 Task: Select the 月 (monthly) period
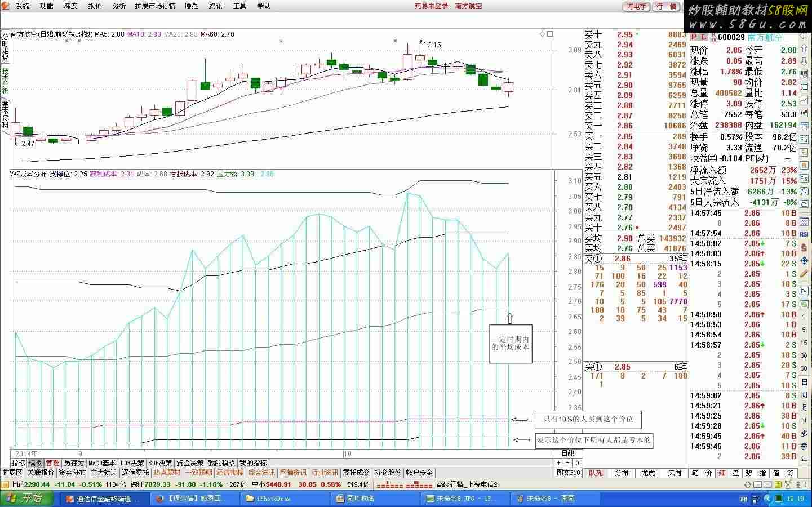[x=804, y=408]
